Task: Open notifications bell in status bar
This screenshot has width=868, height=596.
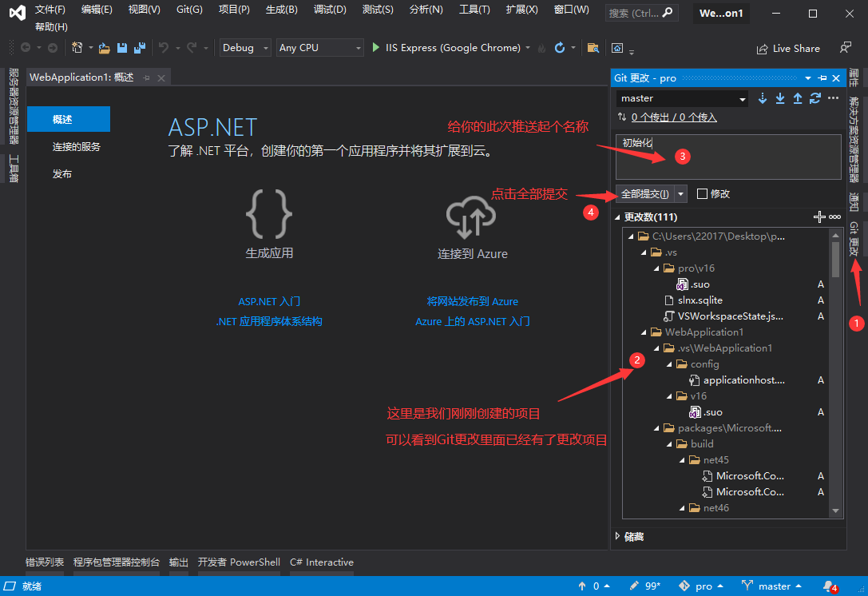Action: click(829, 586)
